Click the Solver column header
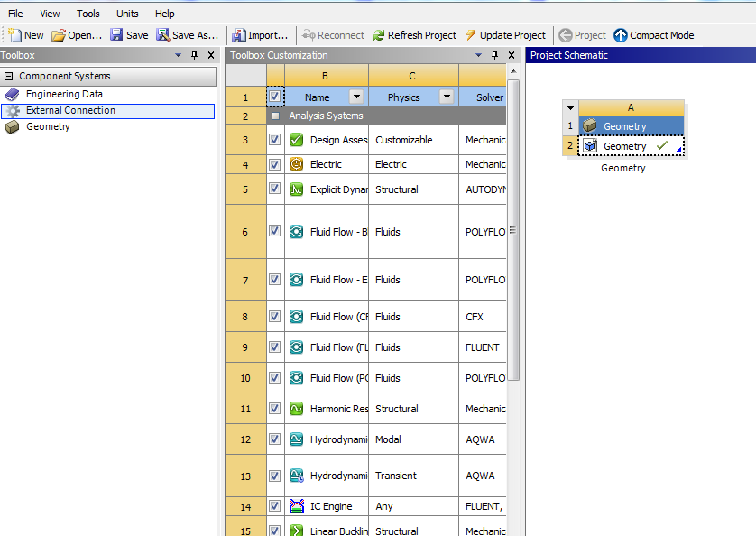Viewport: 756px width, 536px height. pos(483,97)
